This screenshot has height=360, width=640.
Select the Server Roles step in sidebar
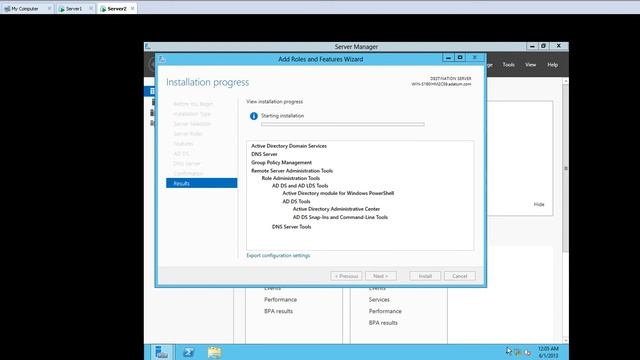coord(188,134)
